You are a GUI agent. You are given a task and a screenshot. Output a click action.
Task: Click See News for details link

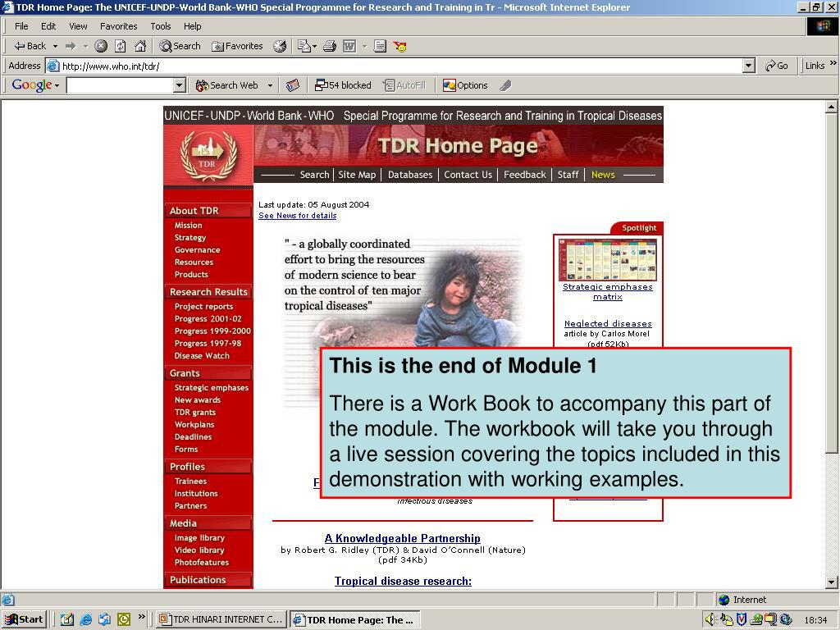click(x=297, y=216)
